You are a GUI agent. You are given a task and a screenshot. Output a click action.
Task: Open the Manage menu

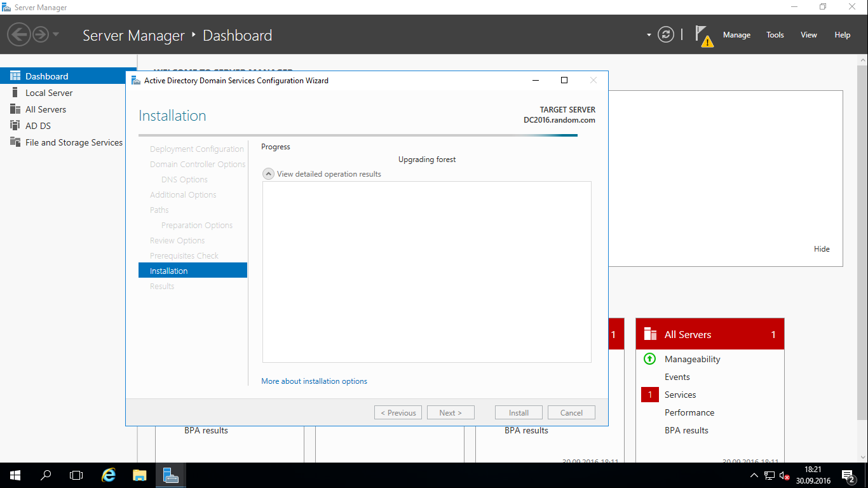point(736,35)
